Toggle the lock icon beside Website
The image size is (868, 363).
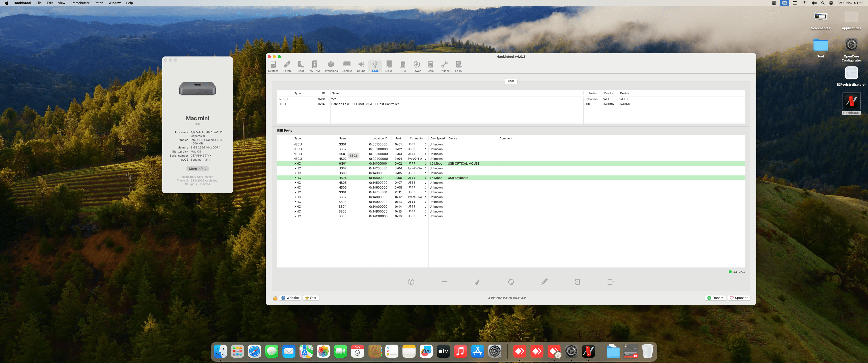pyautogui.click(x=275, y=298)
